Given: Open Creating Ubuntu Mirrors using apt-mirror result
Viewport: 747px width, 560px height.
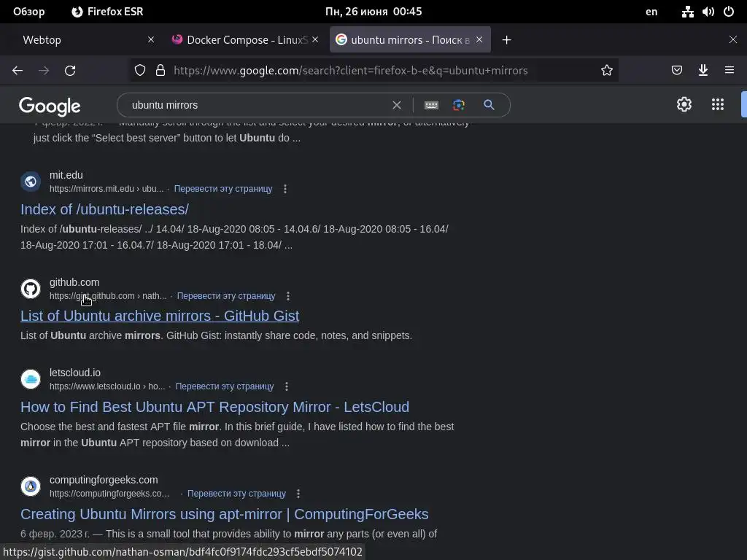Looking at the screenshot, I should coord(225,514).
